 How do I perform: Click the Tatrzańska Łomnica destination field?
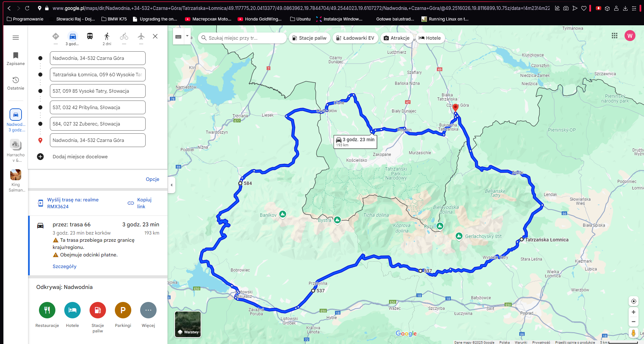97,75
